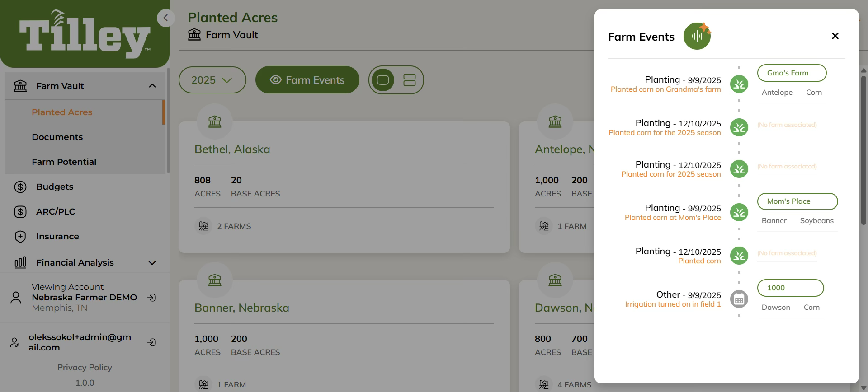Expand the Financial Analysis menu
This screenshot has height=392, width=868.
click(x=152, y=263)
